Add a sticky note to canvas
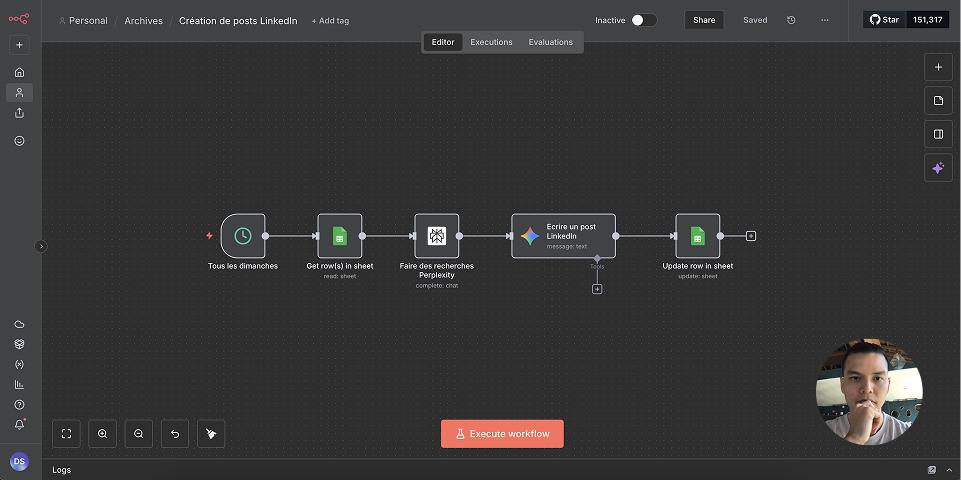Image resolution: width=961 pixels, height=480 pixels. pyautogui.click(x=937, y=101)
